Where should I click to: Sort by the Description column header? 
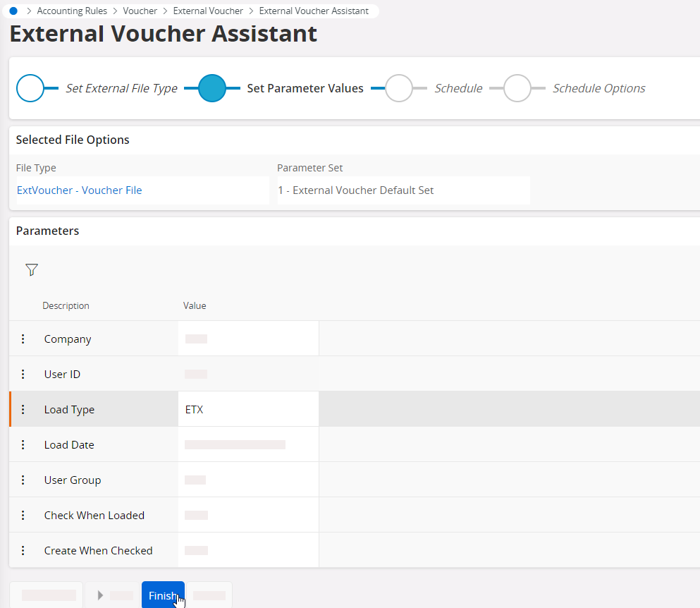pyautogui.click(x=66, y=306)
